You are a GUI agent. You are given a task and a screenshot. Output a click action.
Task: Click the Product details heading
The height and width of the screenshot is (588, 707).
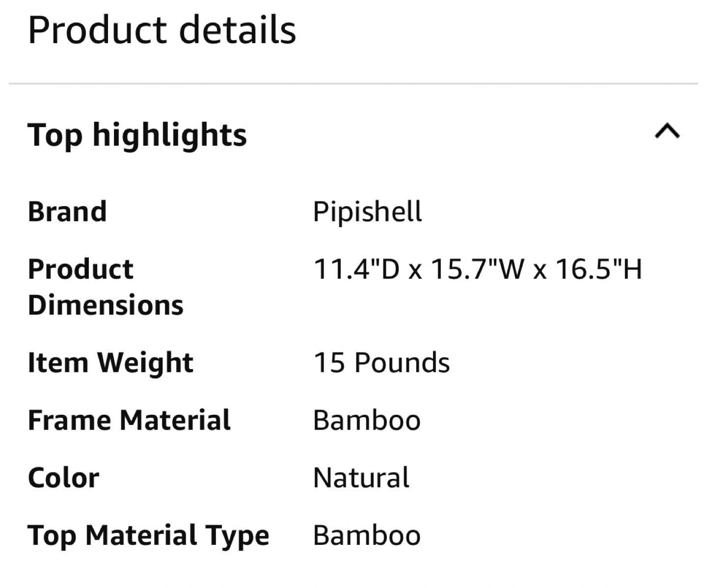pyautogui.click(x=162, y=30)
